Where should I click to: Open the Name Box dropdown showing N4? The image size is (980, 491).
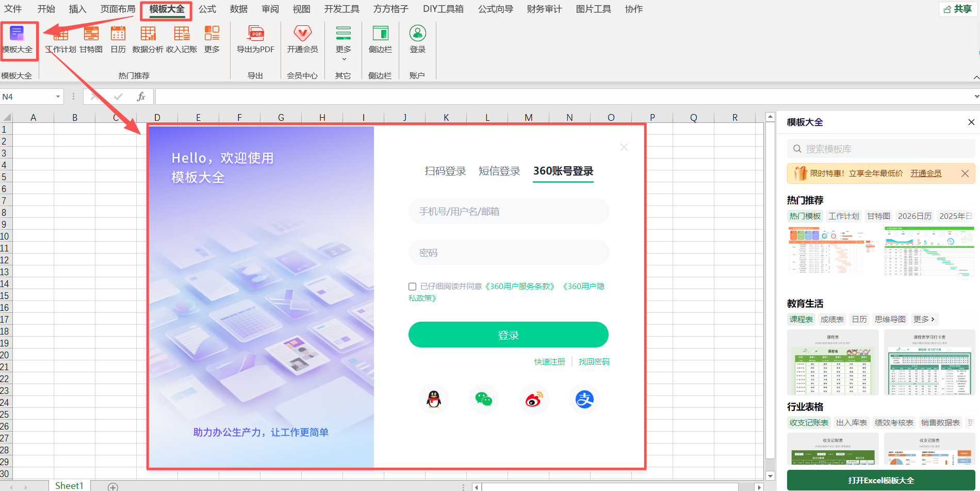[57, 97]
